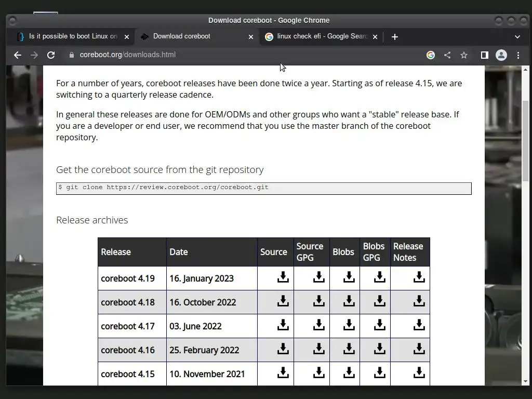Screen dimensions: 532x399
Task: Bookmark this page with the star
Action: (464, 55)
